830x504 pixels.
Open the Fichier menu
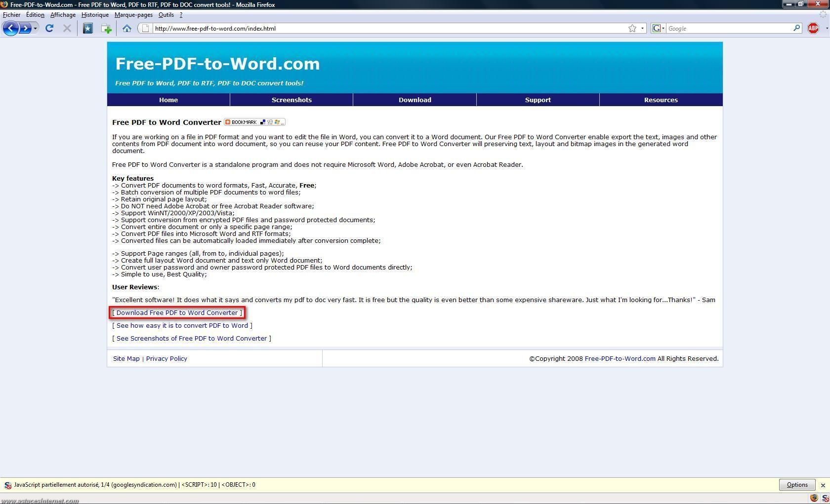tap(11, 15)
